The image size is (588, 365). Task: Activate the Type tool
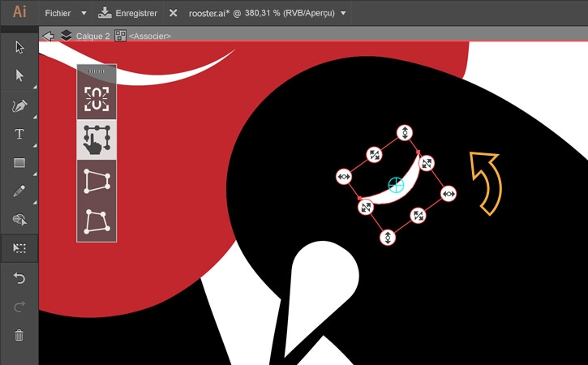click(x=19, y=134)
